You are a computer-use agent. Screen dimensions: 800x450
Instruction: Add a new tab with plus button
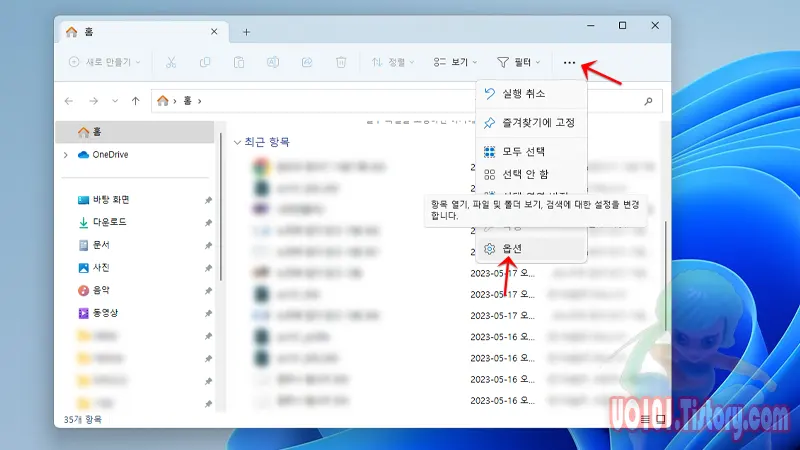(246, 32)
